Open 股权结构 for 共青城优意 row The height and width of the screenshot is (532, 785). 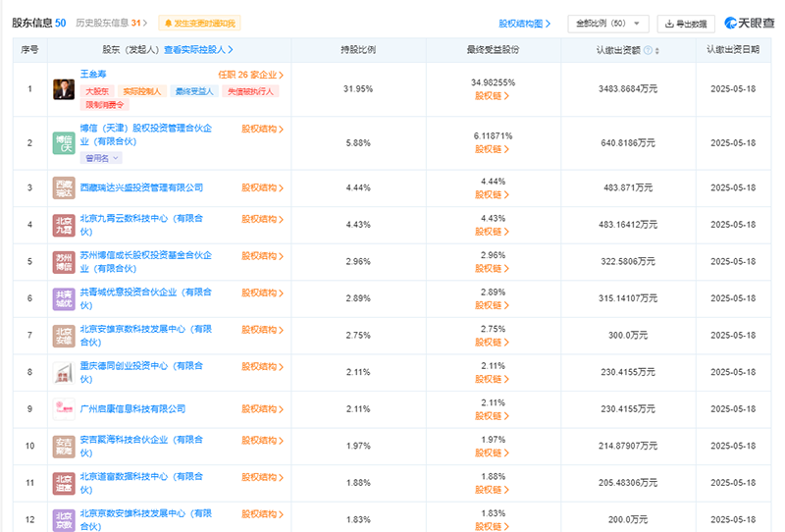[x=262, y=293]
